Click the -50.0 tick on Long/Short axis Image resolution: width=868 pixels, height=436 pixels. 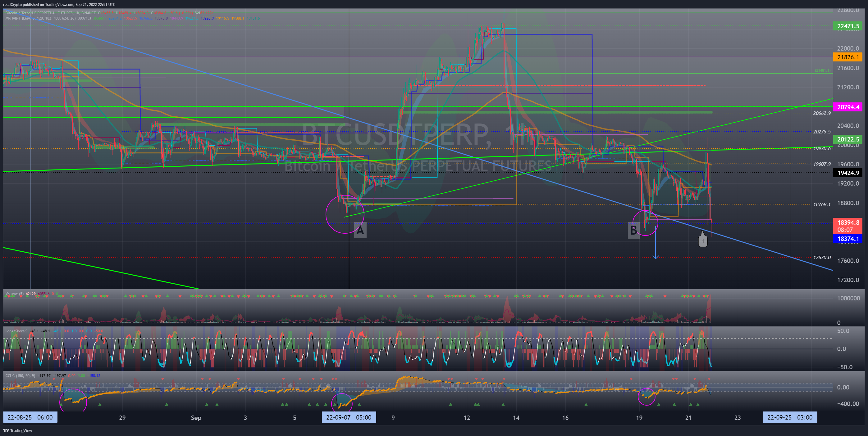pyautogui.click(x=845, y=367)
